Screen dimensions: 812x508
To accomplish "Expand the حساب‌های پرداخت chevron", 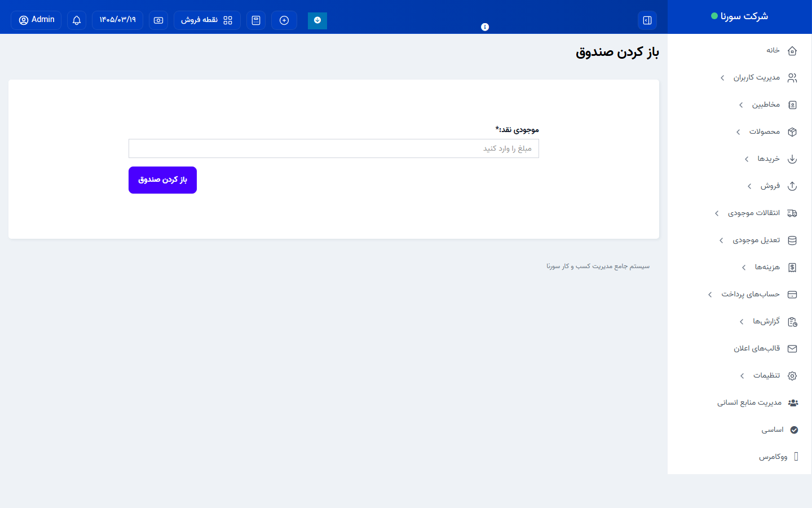I will pyautogui.click(x=710, y=295).
